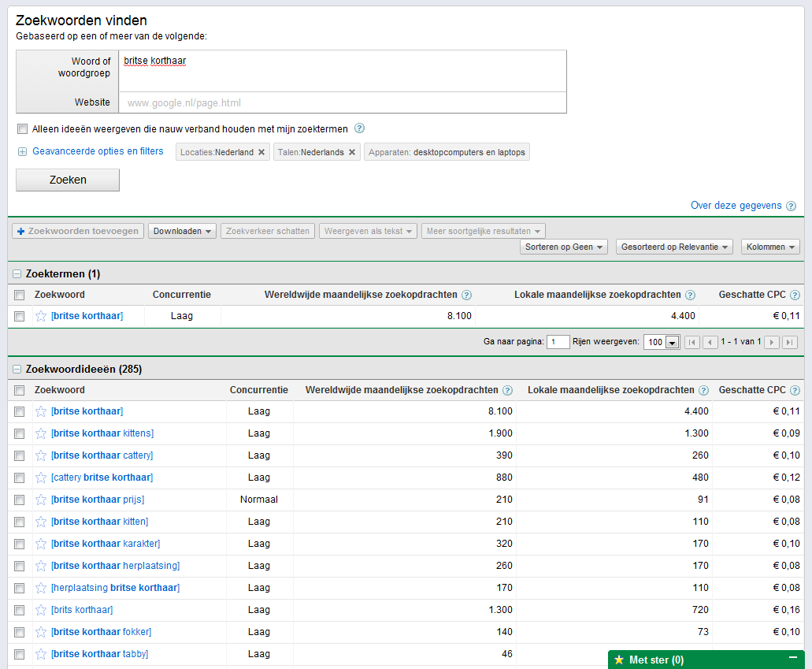Go to next page arrow
812x669 pixels.
(772, 342)
